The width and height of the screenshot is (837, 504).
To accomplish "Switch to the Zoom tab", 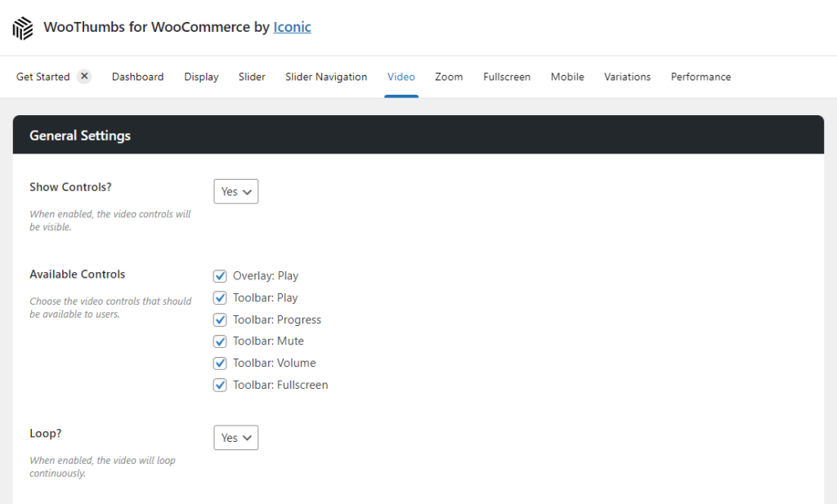I will [449, 77].
